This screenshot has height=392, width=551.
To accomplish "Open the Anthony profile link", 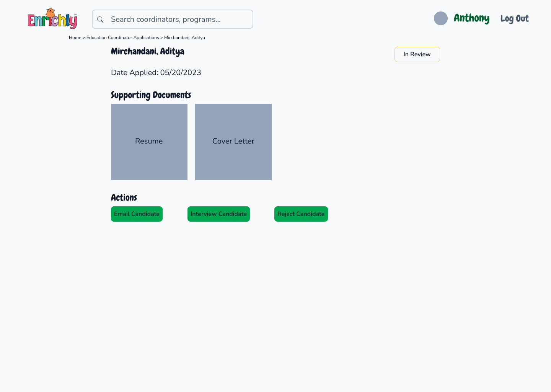I will tap(471, 18).
